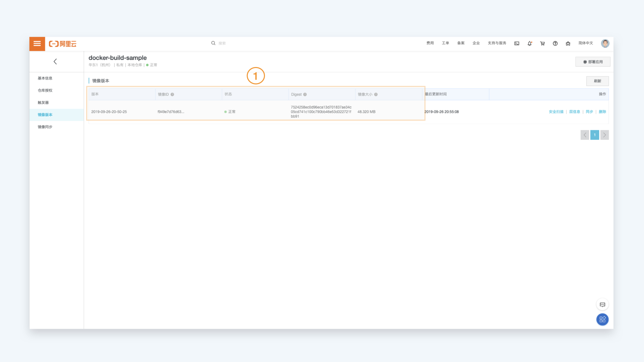Image resolution: width=644 pixels, height=362 pixels.
Task: Open the 备案 menu
Action: [x=461, y=43]
